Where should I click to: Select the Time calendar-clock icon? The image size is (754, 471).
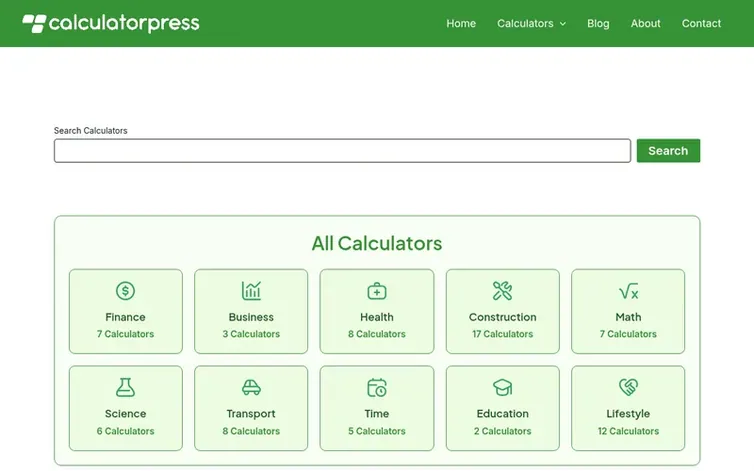tap(377, 388)
